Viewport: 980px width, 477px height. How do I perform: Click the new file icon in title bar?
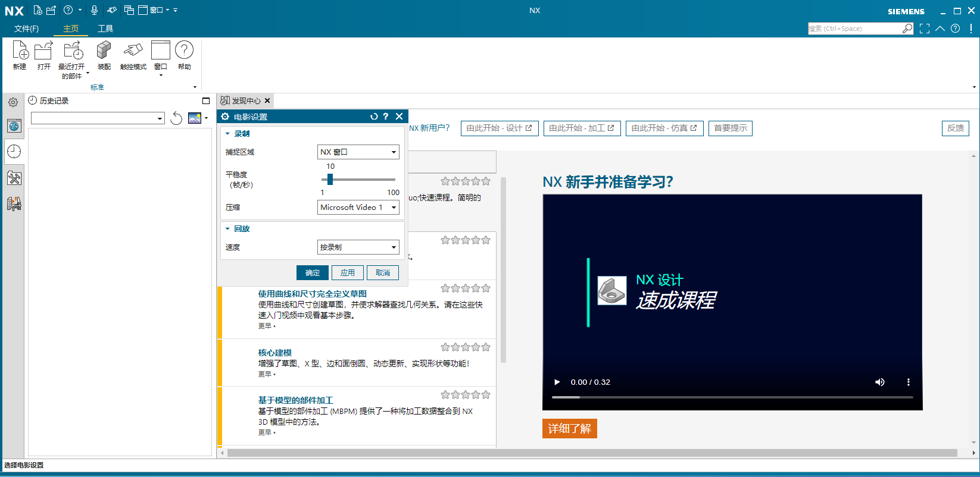38,10
